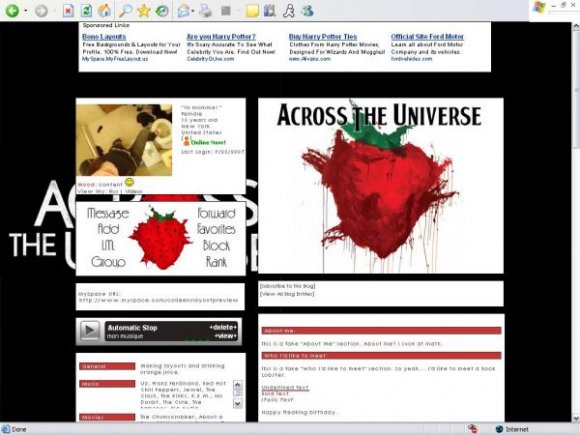This screenshot has height=435, width=580.
Task: Open the Are you Harry Potter? link
Action: point(221,37)
